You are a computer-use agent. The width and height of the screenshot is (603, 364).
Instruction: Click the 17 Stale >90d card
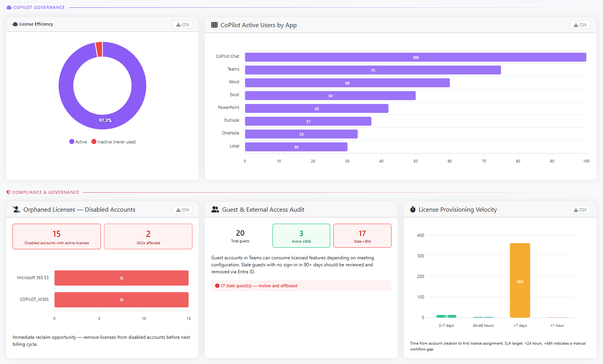(x=362, y=236)
